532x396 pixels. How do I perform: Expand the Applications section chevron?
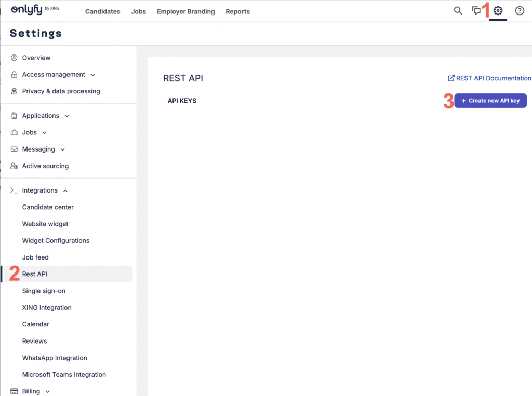click(x=66, y=116)
